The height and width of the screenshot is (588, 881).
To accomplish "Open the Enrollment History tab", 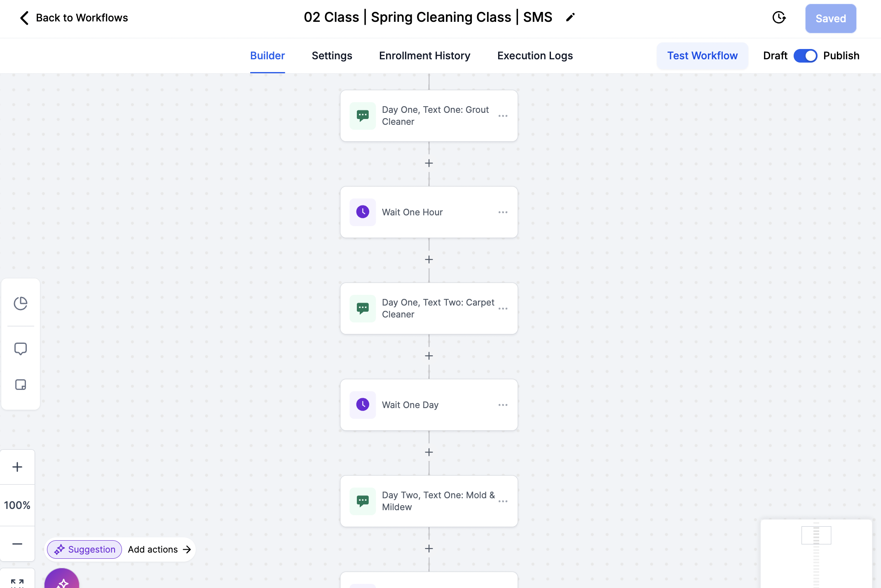I will [424, 56].
